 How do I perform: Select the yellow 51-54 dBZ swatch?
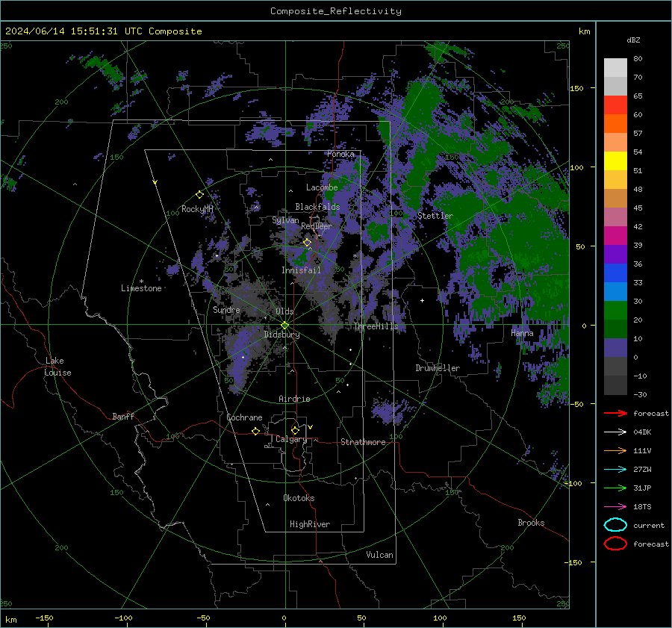click(x=615, y=161)
